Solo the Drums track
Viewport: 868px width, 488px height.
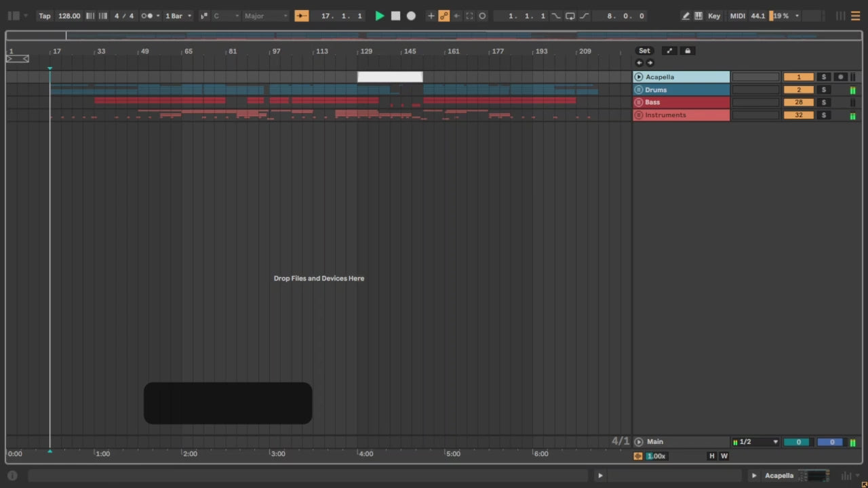click(x=823, y=90)
